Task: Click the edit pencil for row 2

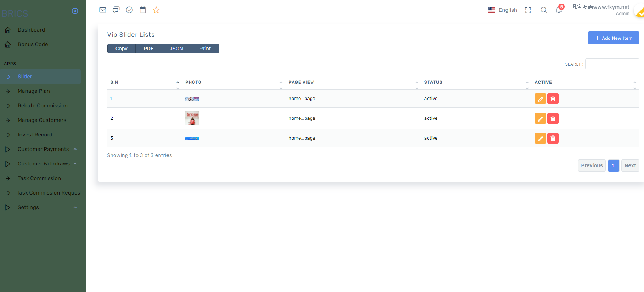Action: point(540,118)
